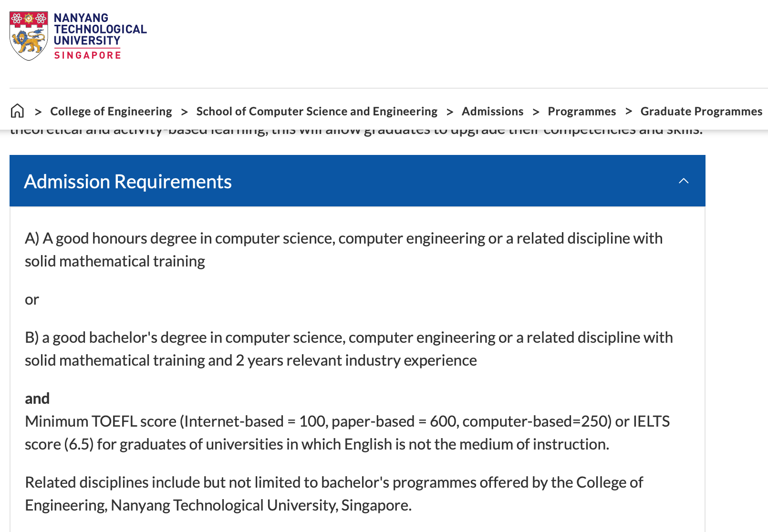Open the Graduate Programmes breadcrumb
768x532 pixels.
pos(701,111)
